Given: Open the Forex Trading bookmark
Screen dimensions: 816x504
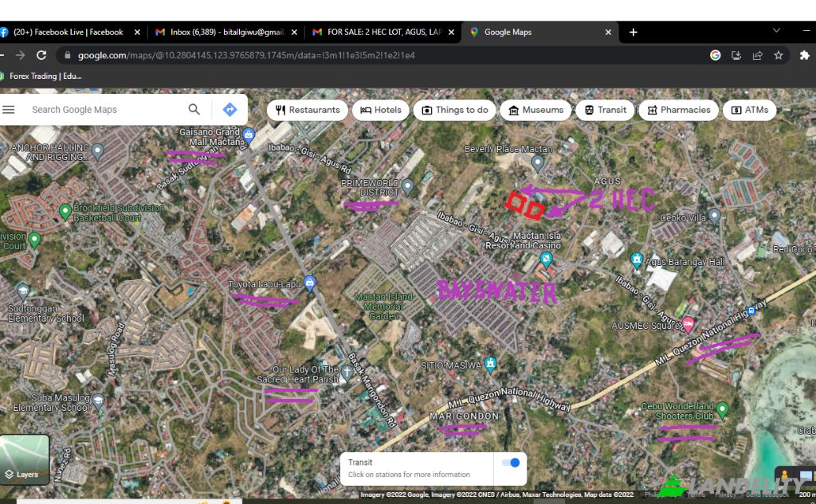Looking at the screenshot, I should (x=44, y=76).
